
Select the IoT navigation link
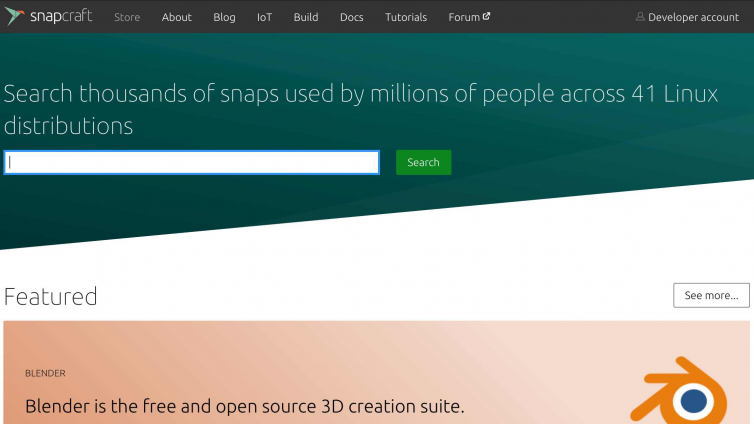point(264,17)
